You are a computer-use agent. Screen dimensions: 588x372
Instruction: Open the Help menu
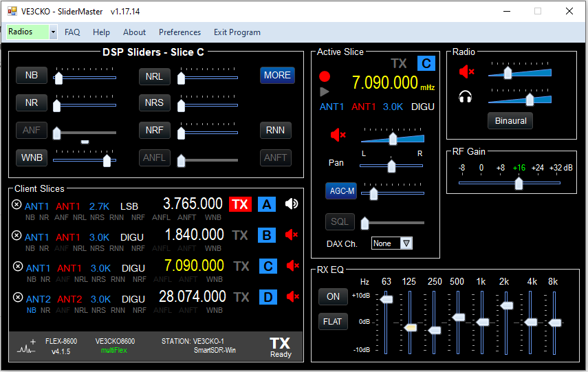coord(101,32)
